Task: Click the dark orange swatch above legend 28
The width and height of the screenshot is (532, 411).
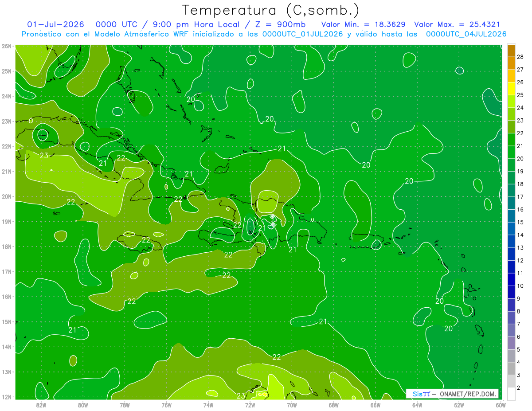Action: (511, 51)
